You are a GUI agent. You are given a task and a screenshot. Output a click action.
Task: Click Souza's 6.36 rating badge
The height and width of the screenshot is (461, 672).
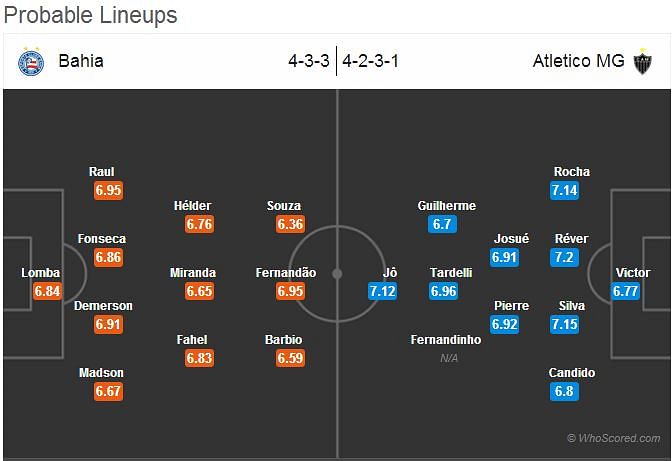(290, 224)
